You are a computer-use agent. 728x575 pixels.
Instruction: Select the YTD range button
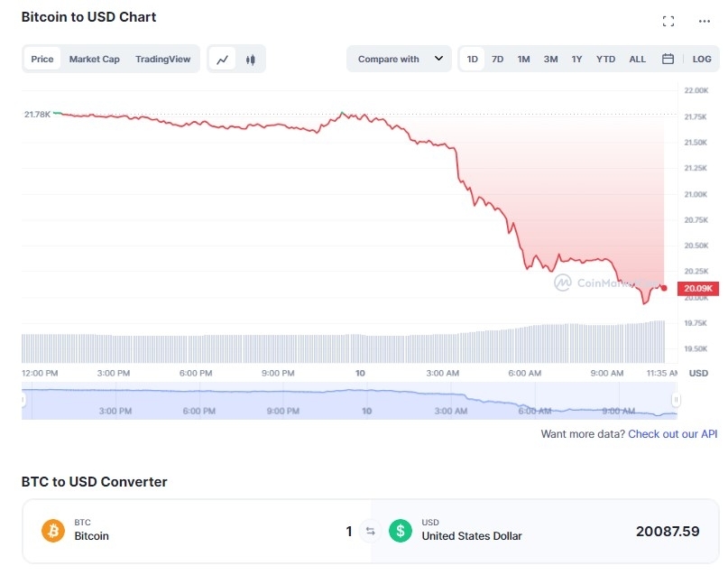605,59
